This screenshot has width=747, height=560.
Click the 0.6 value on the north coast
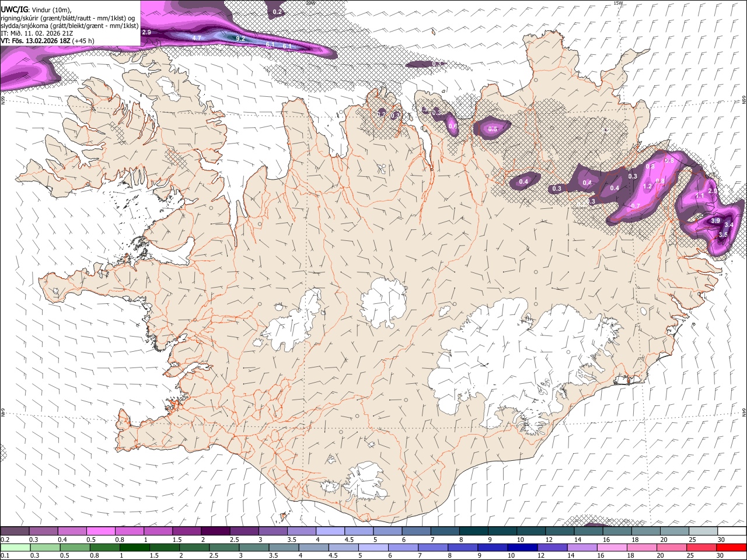pyautogui.click(x=453, y=126)
